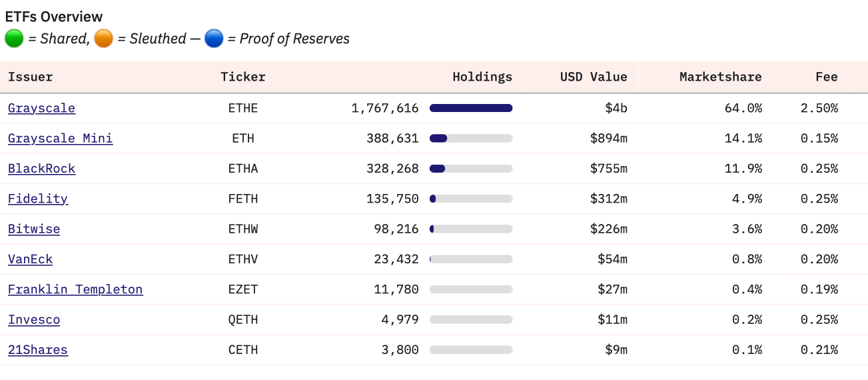The width and height of the screenshot is (868, 380).
Task: Visit the VanEck issuer link
Action: (x=30, y=259)
